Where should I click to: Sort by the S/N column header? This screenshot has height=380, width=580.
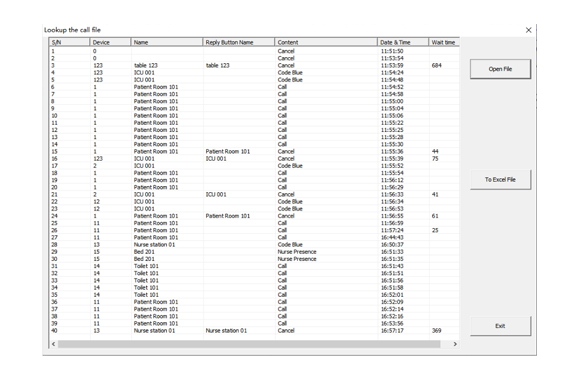[x=70, y=42]
